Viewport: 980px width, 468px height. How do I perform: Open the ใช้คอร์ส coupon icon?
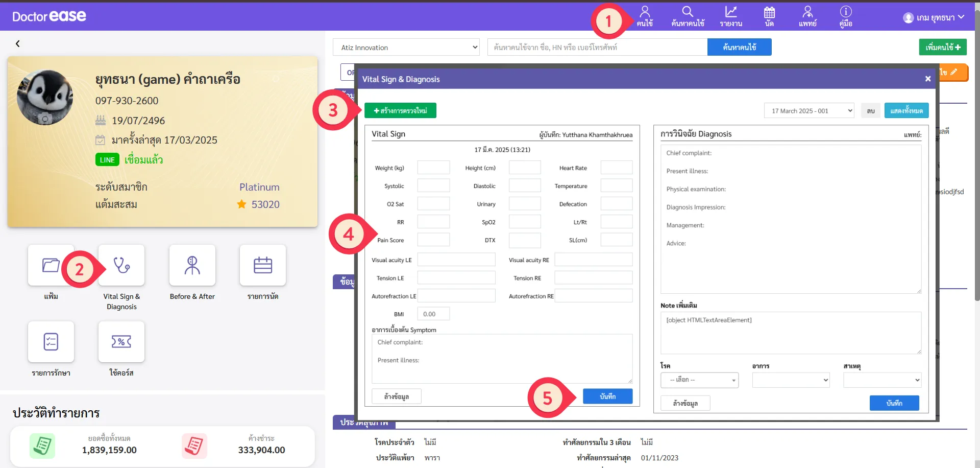point(121,342)
